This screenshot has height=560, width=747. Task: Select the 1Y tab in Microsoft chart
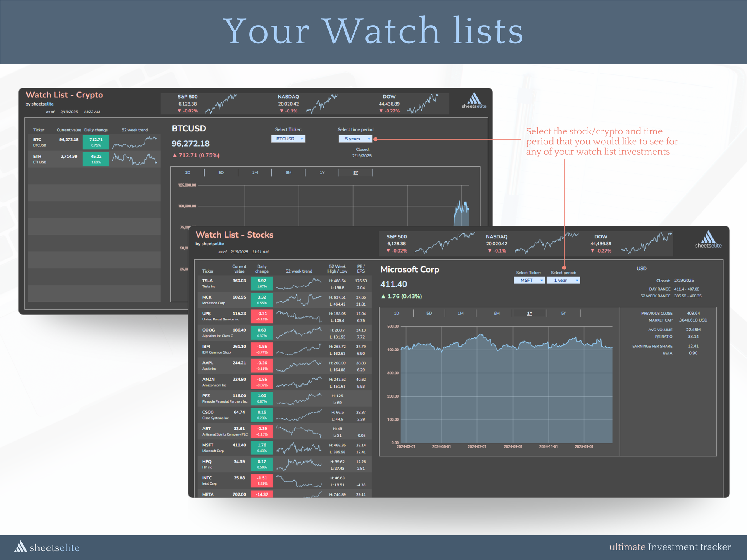coord(530,313)
